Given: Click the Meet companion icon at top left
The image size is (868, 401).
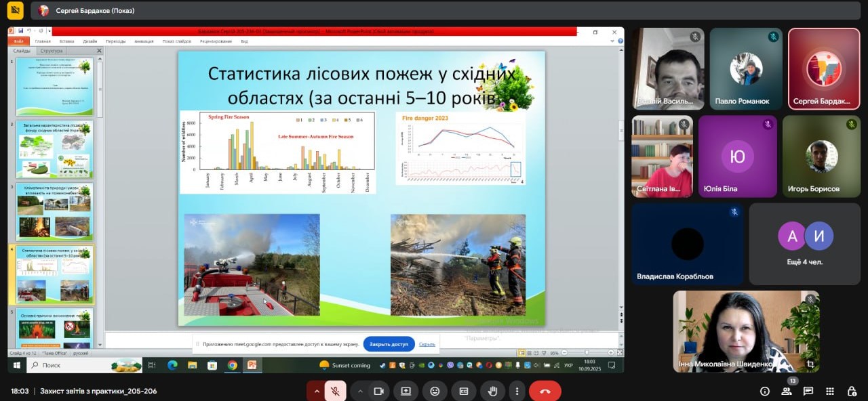Looking at the screenshot, I should coord(15,10).
